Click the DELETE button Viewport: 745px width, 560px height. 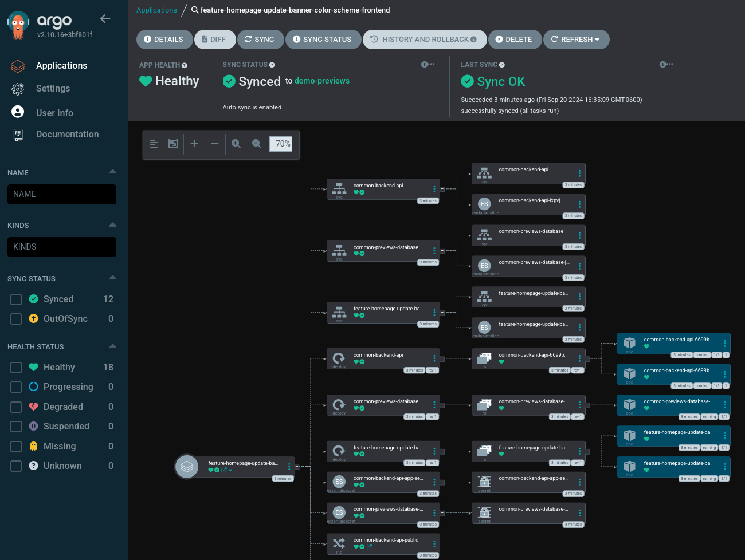coord(514,40)
